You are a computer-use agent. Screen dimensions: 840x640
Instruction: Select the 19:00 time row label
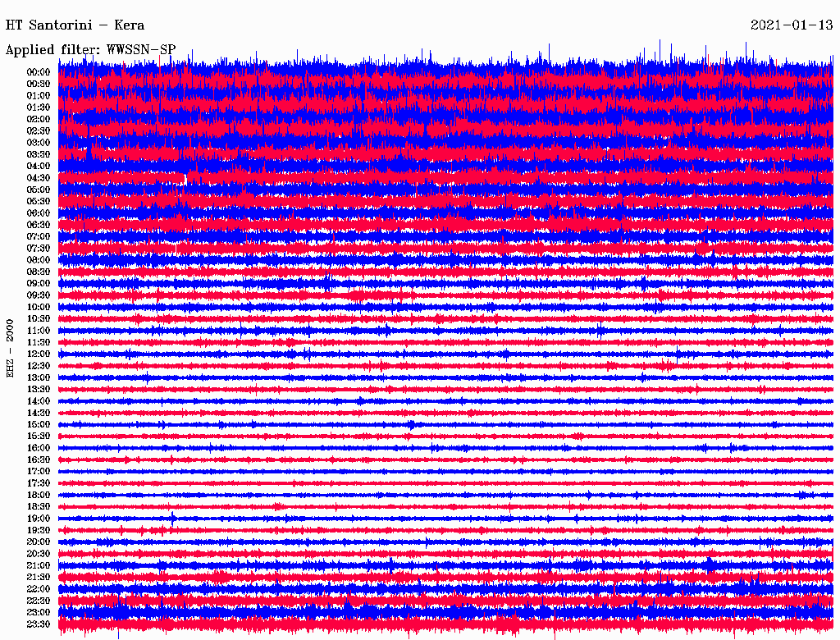click(x=39, y=519)
